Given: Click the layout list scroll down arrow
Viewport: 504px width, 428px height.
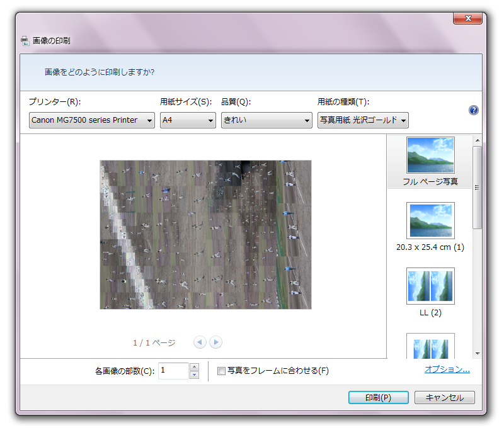Looking at the screenshot, I should [x=478, y=354].
